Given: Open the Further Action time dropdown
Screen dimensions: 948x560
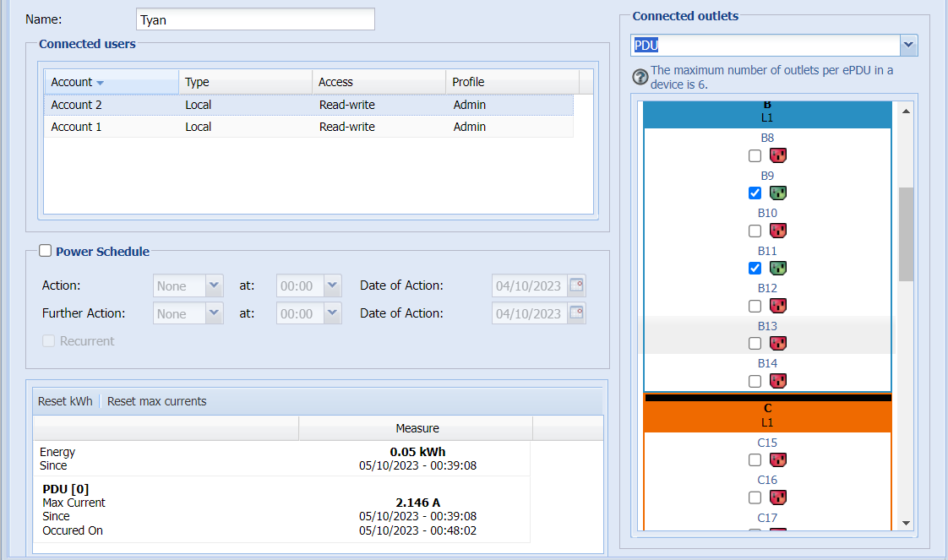Looking at the screenshot, I should (x=333, y=313).
